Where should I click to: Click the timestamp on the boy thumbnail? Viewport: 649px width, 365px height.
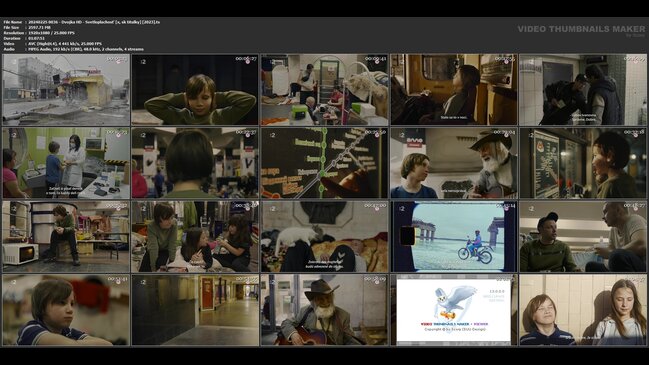tap(246, 59)
